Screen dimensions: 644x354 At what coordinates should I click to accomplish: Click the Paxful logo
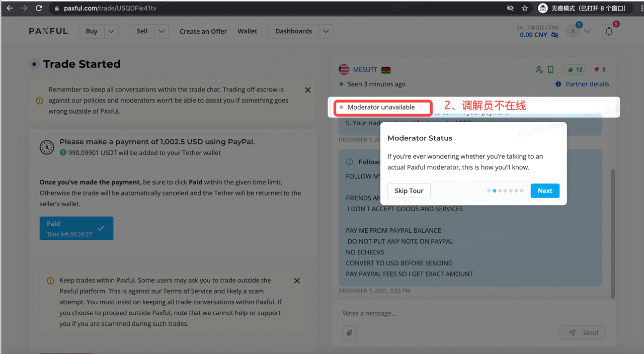pyautogui.click(x=48, y=31)
